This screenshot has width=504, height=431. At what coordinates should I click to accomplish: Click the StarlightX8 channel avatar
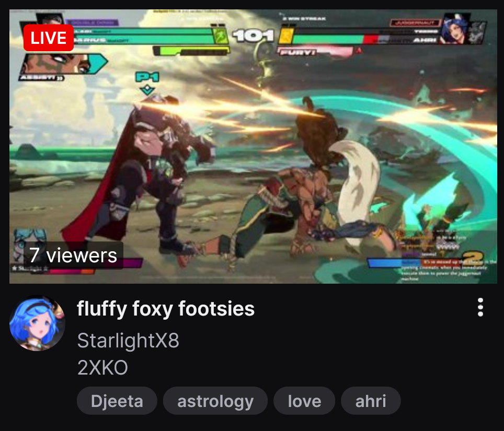coord(37,323)
